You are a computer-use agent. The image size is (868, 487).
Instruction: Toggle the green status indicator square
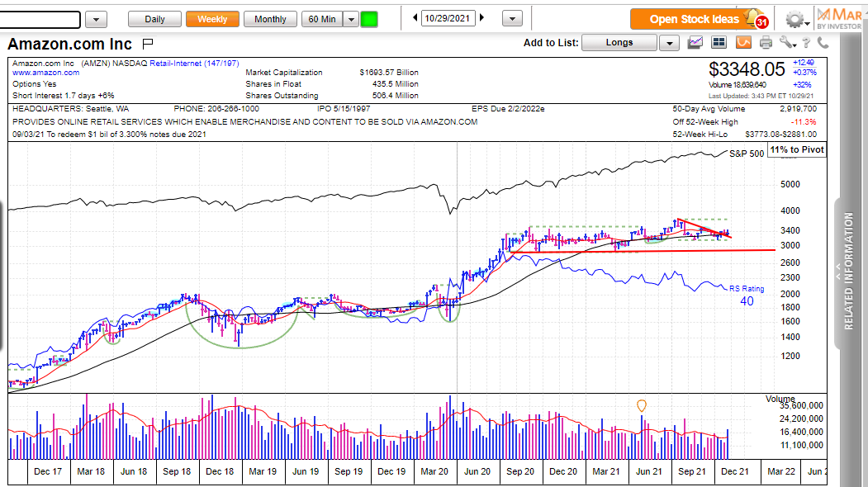tap(368, 19)
